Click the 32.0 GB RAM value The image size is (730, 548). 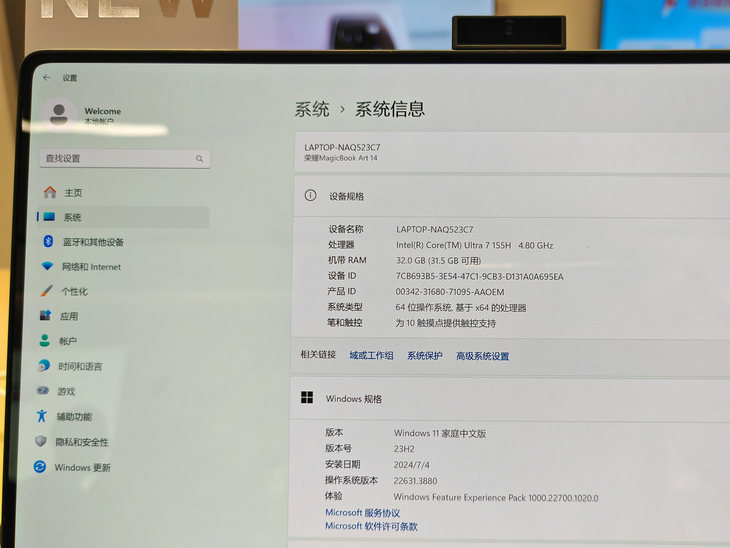[x=439, y=260]
